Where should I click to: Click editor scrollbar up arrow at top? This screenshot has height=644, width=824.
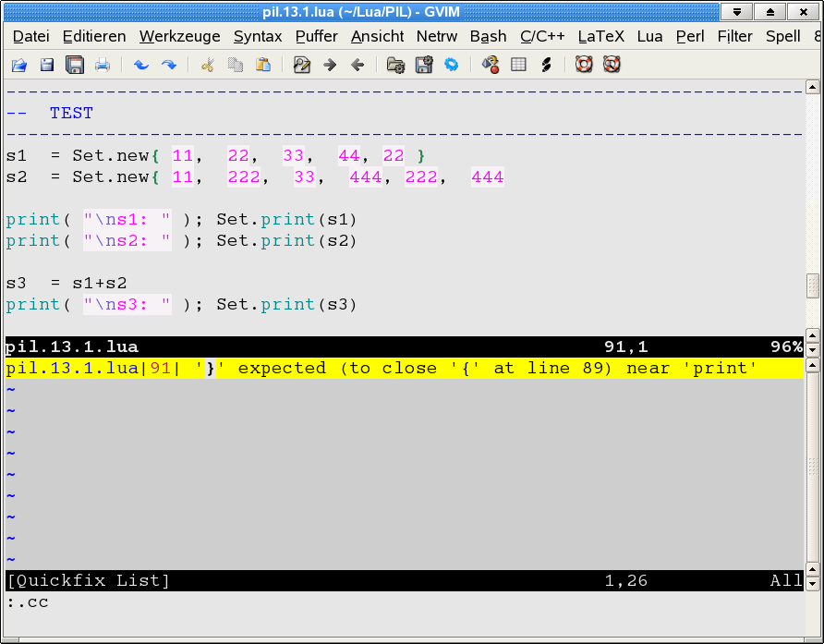click(x=812, y=87)
